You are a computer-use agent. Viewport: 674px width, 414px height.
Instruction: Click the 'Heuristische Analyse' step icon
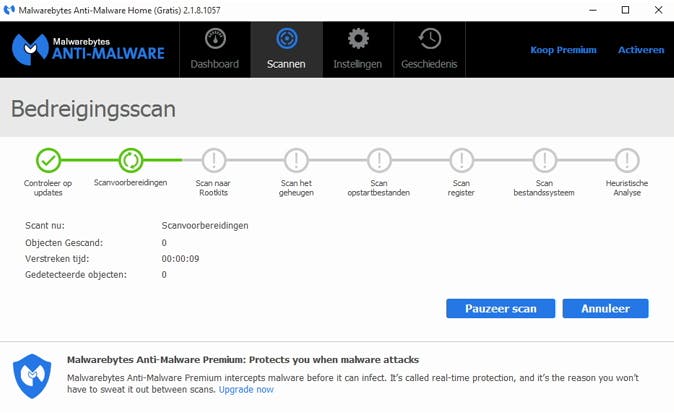[x=627, y=160]
